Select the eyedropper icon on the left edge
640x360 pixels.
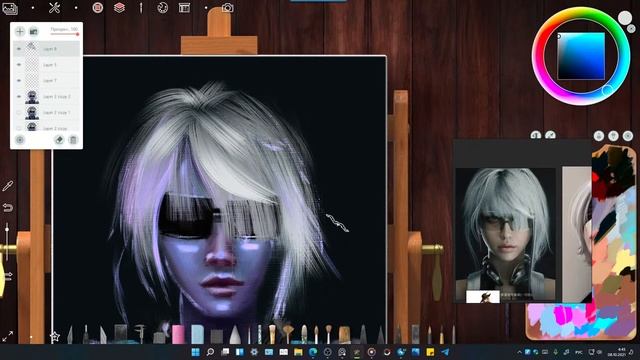(x=8, y=186)
